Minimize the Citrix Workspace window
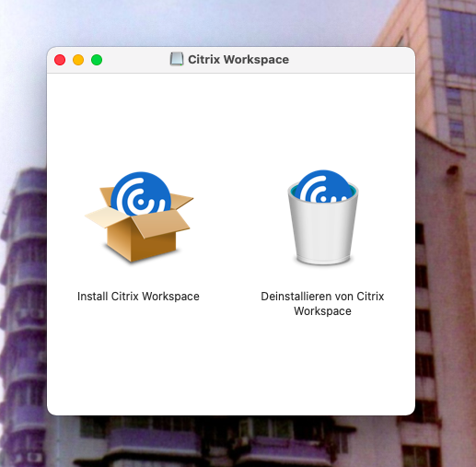476x467 pixels. tap(78, 60)
